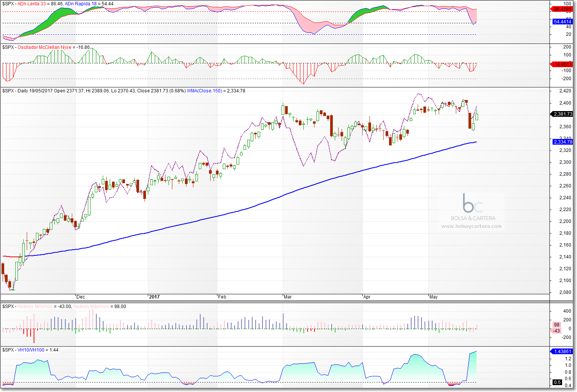Click the 2,100 price axis label
Image resolution: width=577 pixels, height=392 pixels.
(x=565, y=281)
